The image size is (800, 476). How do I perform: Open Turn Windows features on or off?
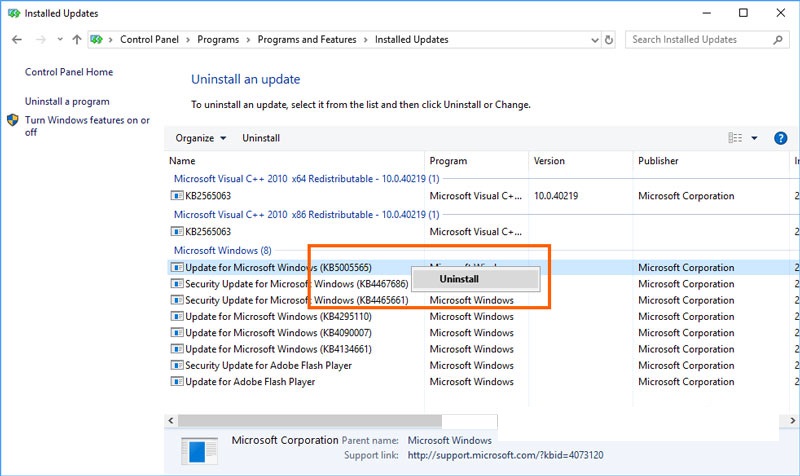[87, 126]
